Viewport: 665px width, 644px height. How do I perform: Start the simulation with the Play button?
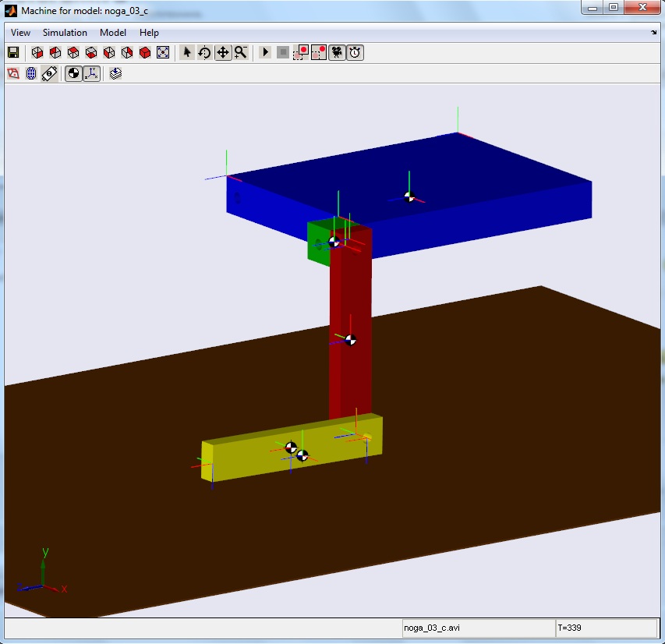[x=265, y=52]
